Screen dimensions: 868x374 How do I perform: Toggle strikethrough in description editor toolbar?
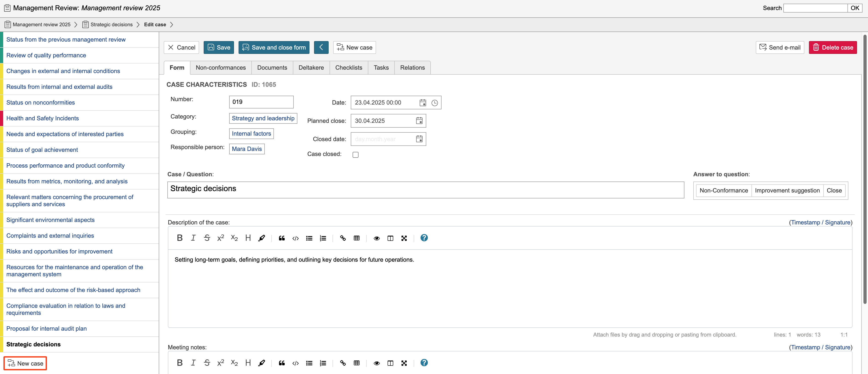tap(207, 238)
